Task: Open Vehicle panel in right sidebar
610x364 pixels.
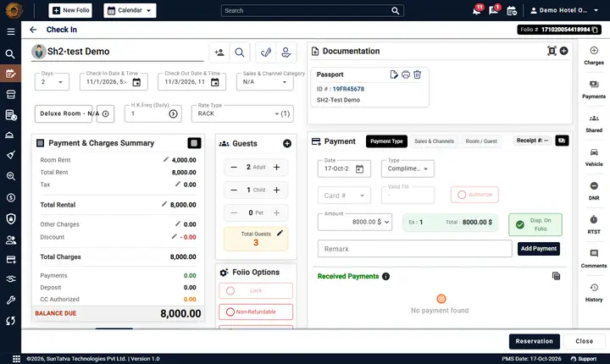Action: [594, 157]
